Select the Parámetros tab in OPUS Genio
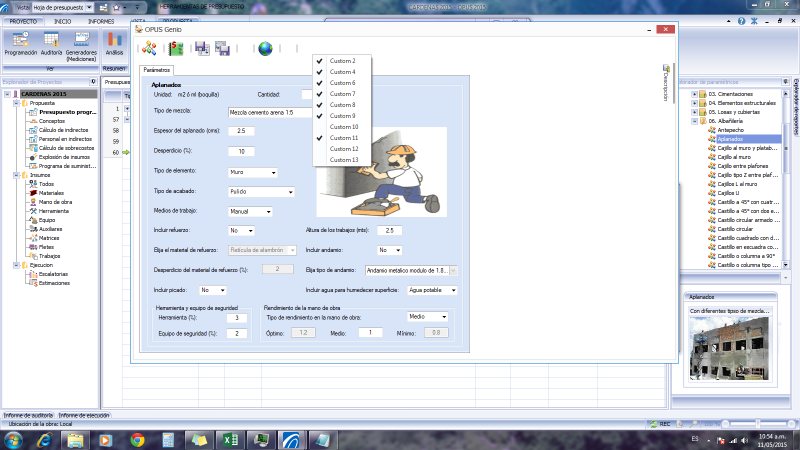This screenshot has width=800, height=450. click(155, 70)
